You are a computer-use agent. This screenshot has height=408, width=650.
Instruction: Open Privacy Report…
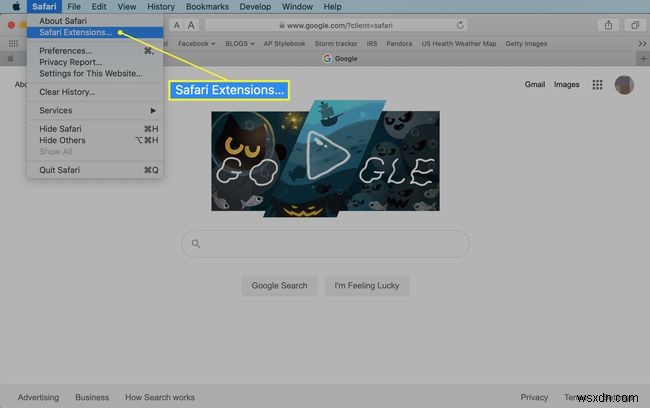point(95,62)
